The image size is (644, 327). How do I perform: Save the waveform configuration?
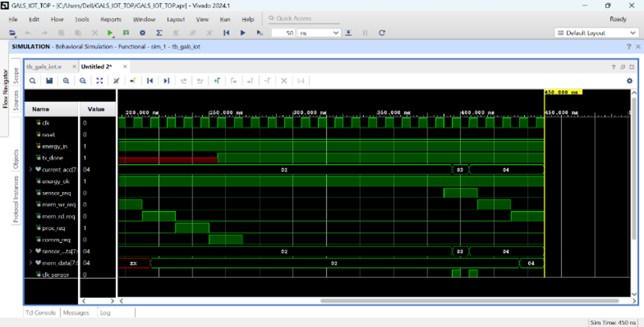pyautogui.click(x=49, y=81)
